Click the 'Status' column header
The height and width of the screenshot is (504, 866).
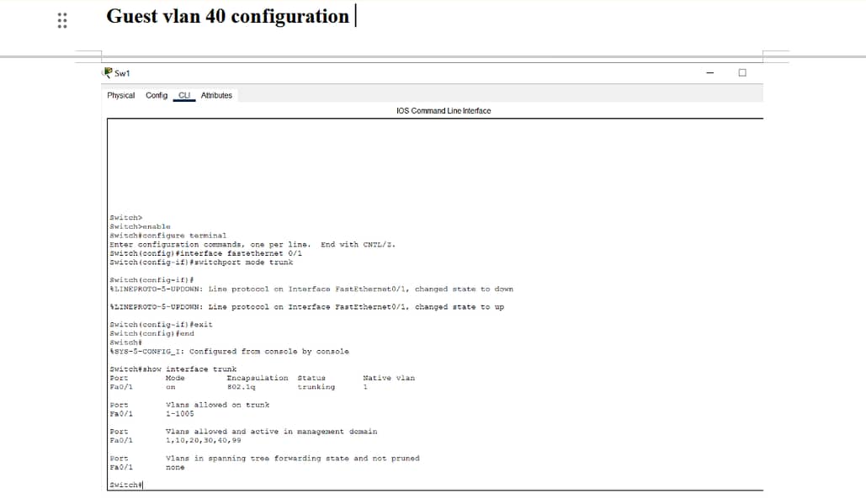click(311, 378)
